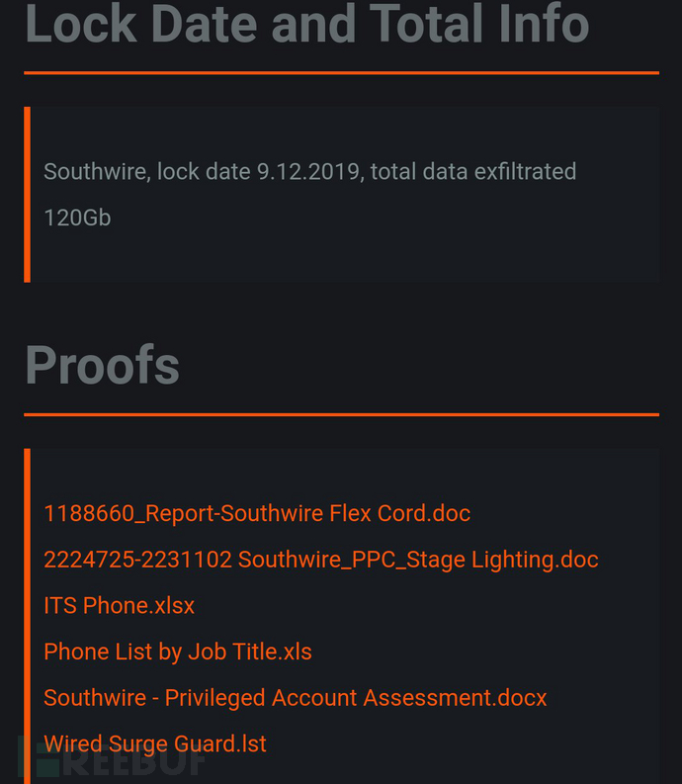Click the Proofs section heading

pyautogui.click(x=102, y=366)
